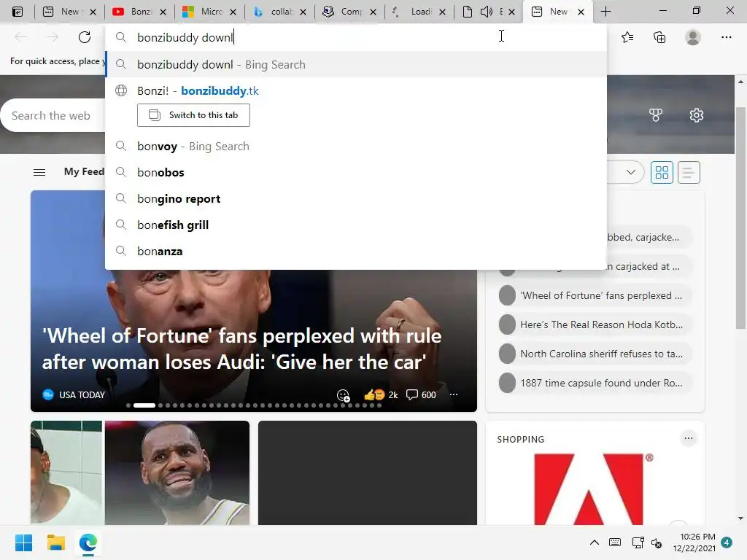Show hidden system tray icons
Viewport: 747px width, 560px height.
click(x=594, y=542)
